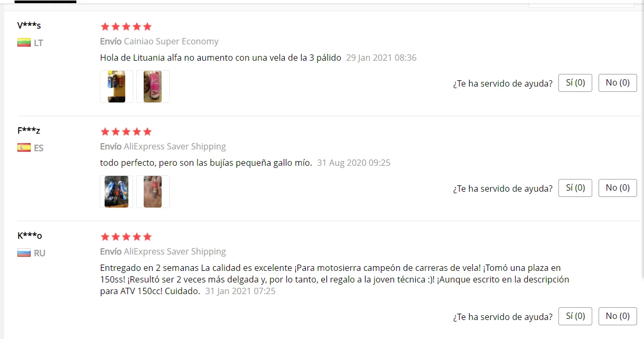Open pink spark plug photo in V***s review

pyautogui.click(x=153, y=87)
